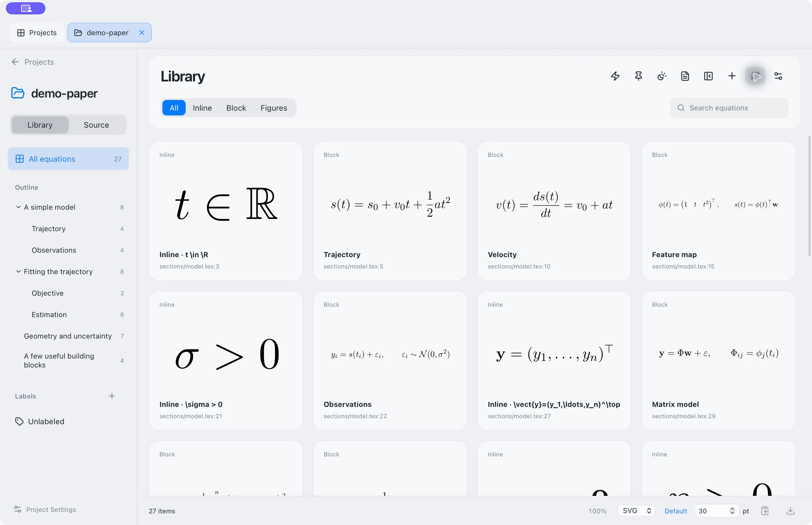The image size is (812, 525).
Task: Close the demo-paper tab
Action: (x=142, y=33)
